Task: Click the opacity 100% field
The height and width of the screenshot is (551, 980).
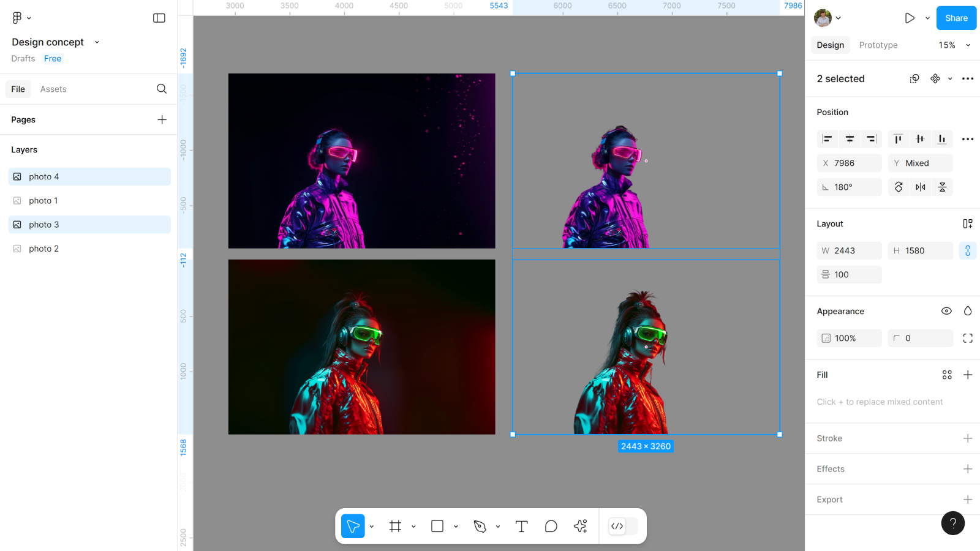Action: (x=849, y=338)
